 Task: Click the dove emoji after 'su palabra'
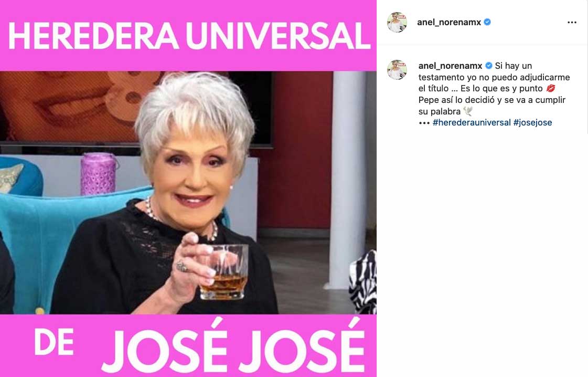468,111
